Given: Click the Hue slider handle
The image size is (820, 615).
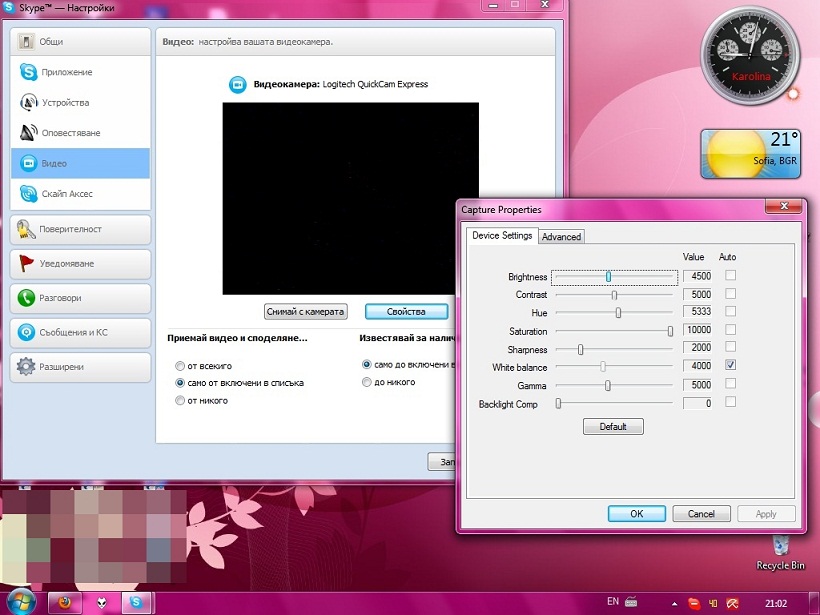Looking at the screenshot, I should [618, 313].
